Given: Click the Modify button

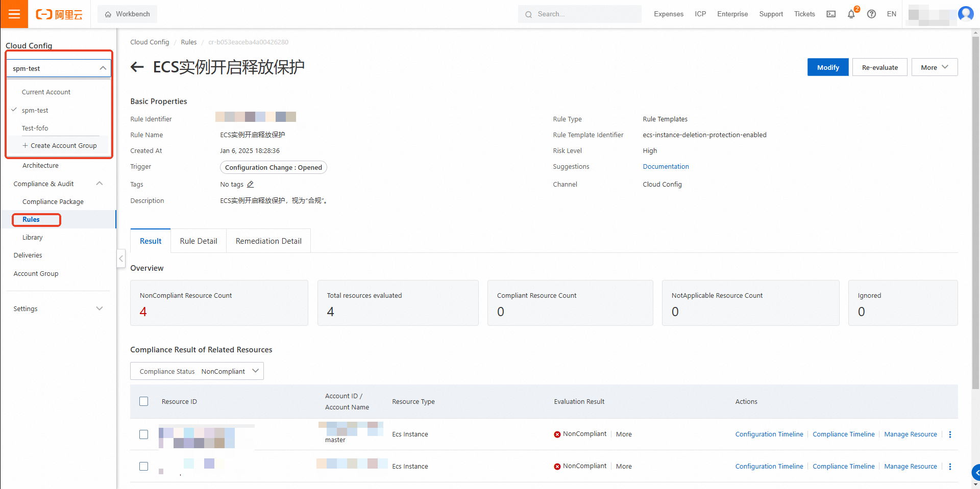Looking at the screenshot, I should 828,67.
